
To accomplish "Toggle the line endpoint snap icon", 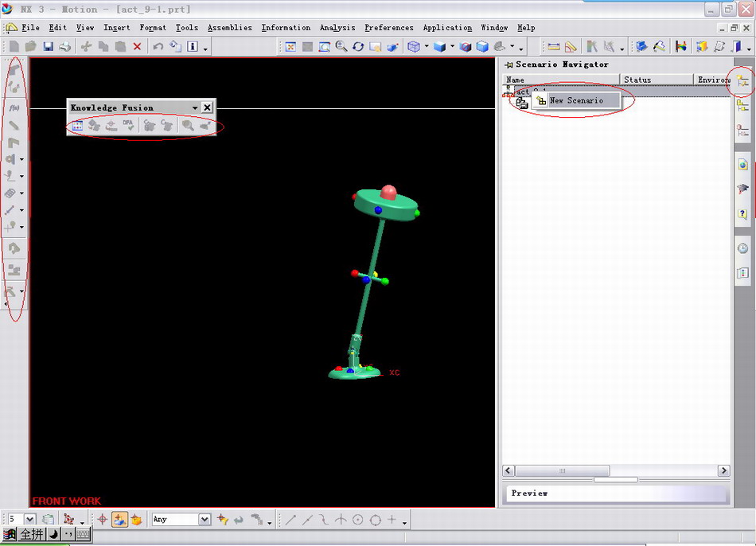I will (290, 520).
